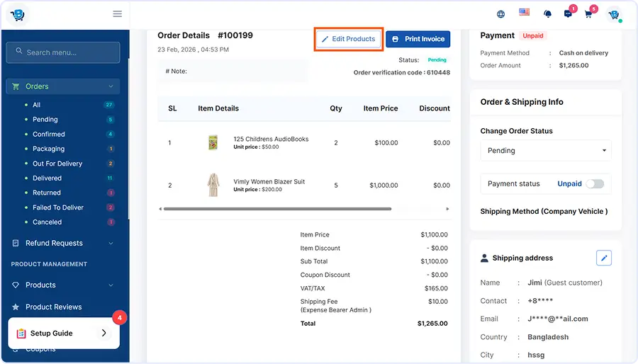Open the messages chat icon
Viewport: 638px width, 364px height.
click(x=568, y=14)
